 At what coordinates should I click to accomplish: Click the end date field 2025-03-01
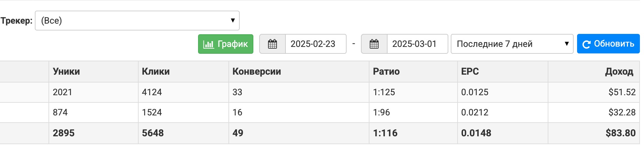click(417, 44)
